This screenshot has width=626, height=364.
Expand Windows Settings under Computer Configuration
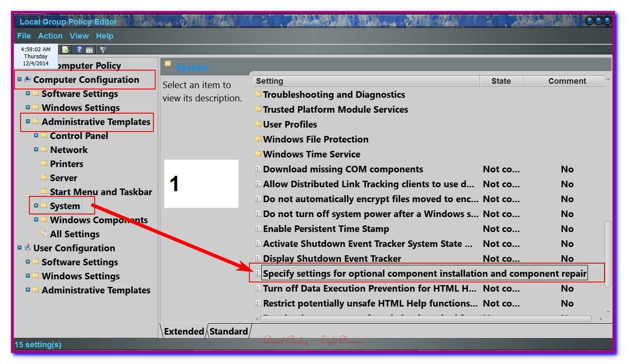point(28,107)
